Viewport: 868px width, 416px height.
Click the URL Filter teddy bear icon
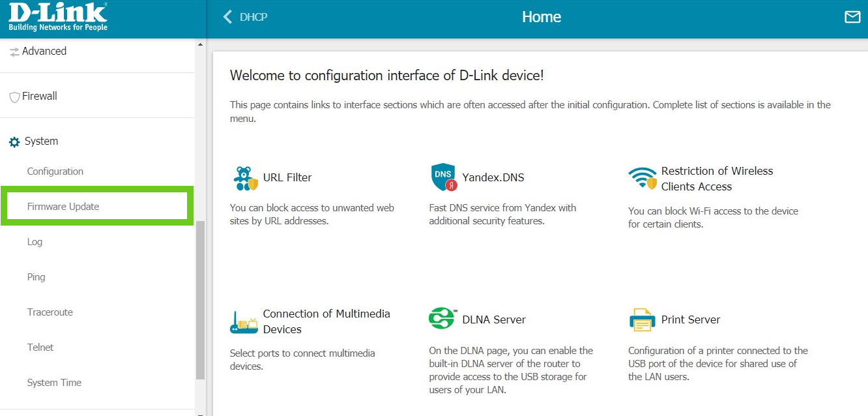(245, 178)
